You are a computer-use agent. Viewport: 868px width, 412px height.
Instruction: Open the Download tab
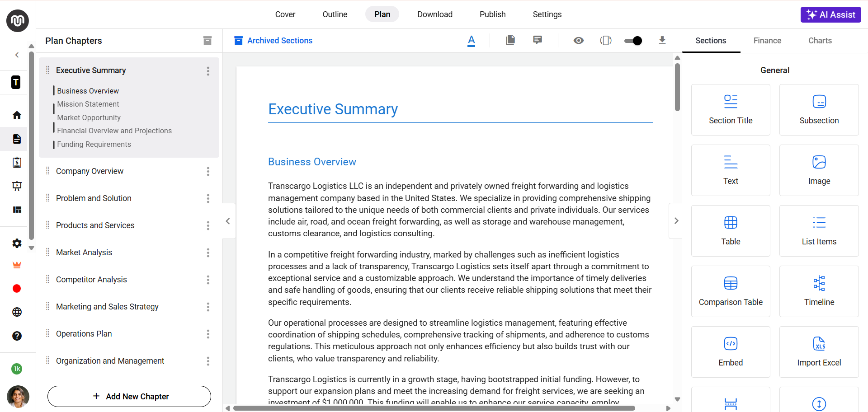coord(435,14)
